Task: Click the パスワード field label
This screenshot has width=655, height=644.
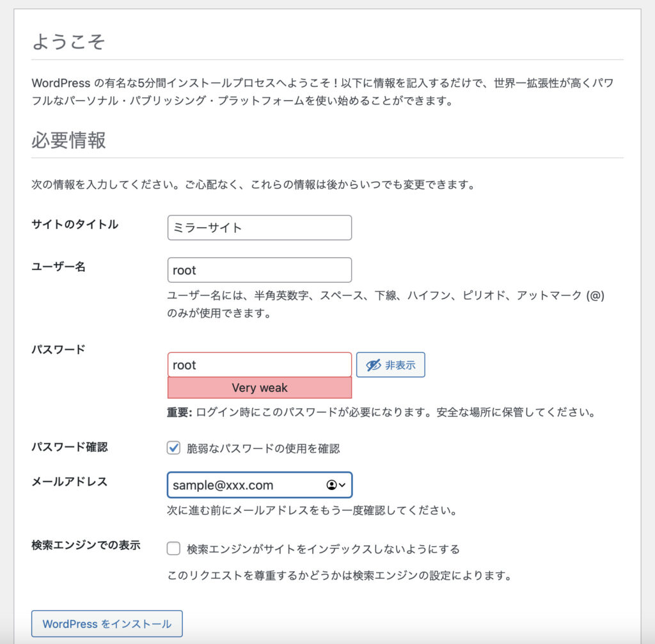Action: pyautogui.click(x=58, y=349)
